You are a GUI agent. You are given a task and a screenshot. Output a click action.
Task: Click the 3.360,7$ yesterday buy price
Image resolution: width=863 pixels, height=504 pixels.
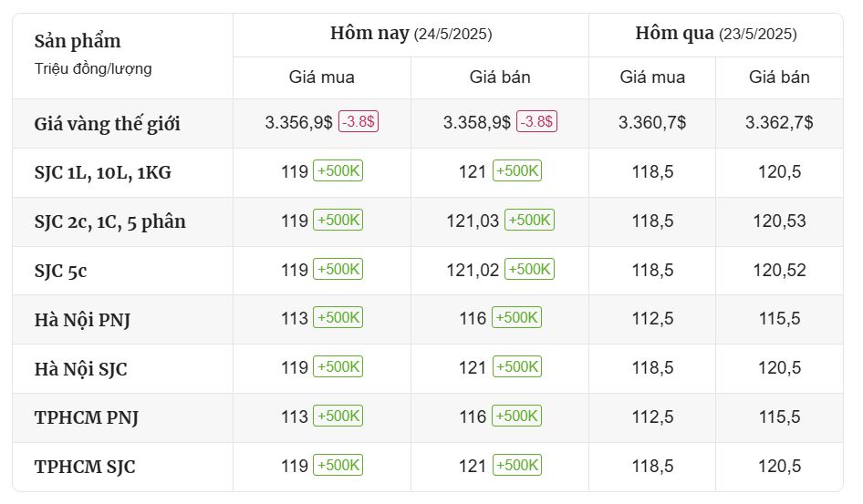652,122
